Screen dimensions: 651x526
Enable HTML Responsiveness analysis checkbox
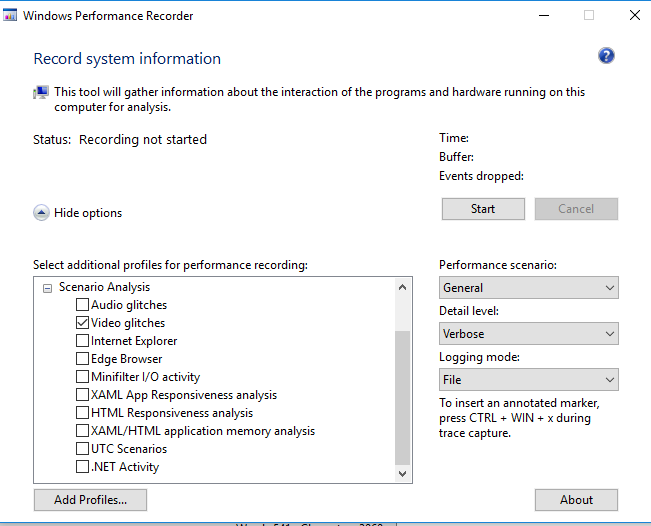pyautogui.click(x=82, y=413)
